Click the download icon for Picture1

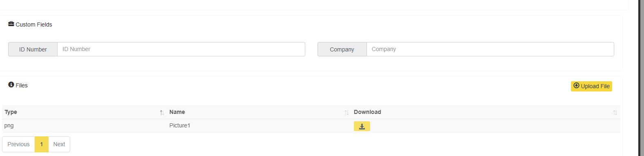(x=362, y=126)
